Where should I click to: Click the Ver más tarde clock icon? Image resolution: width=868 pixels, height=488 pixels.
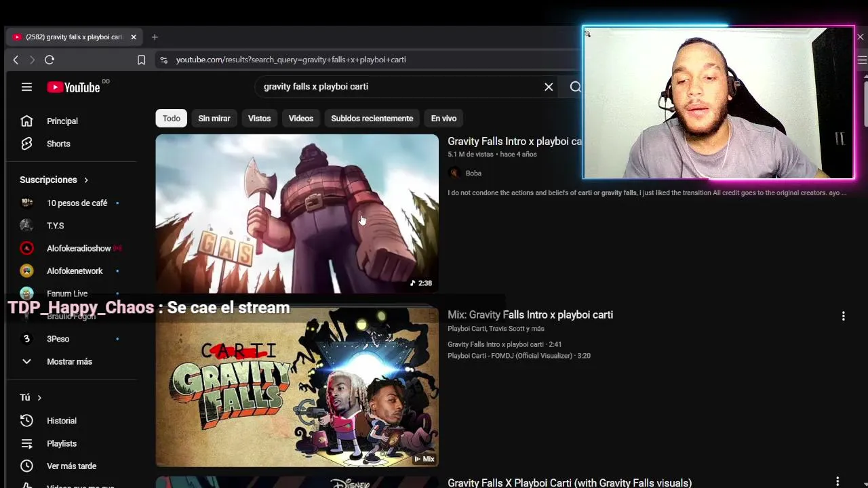[x=26, y=466]
